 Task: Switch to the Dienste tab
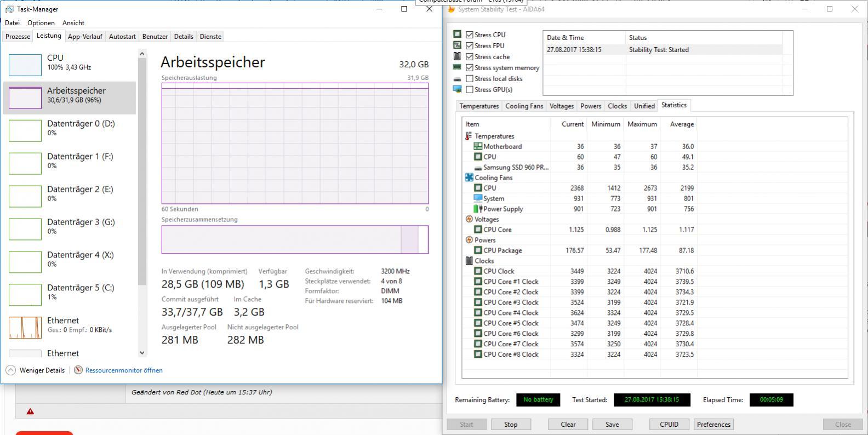[210, 37]
